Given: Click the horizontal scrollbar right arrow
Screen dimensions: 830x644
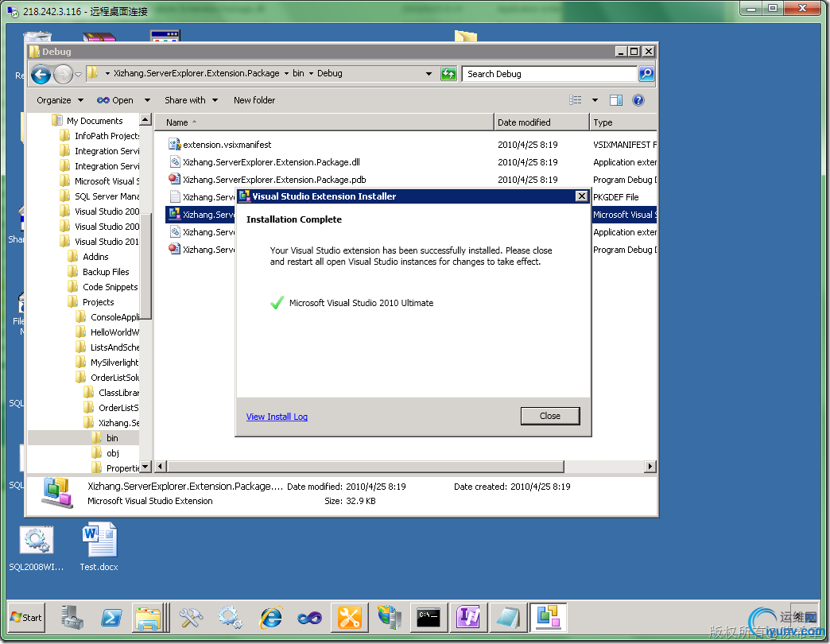Looking at the screenshot, I should click(650, 466).
